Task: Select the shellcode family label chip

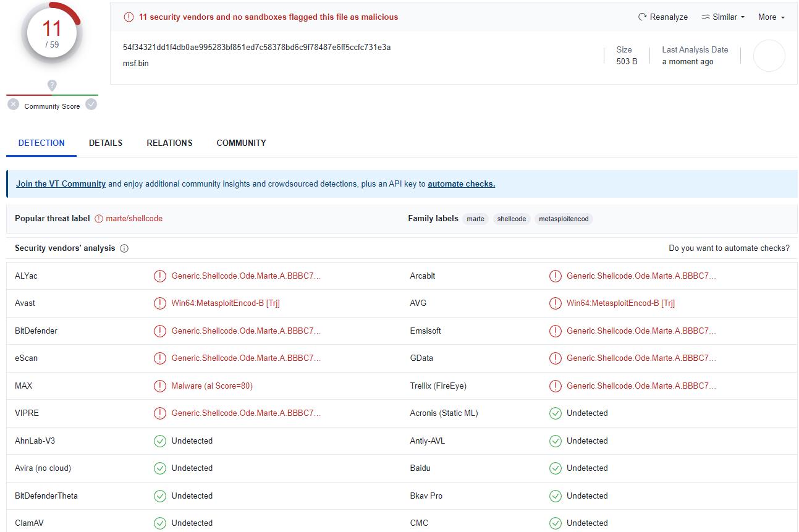Action: click(512, 219)
